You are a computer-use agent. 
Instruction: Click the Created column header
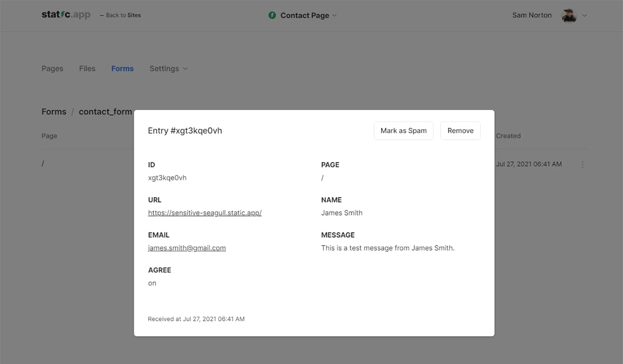[508, 136]
